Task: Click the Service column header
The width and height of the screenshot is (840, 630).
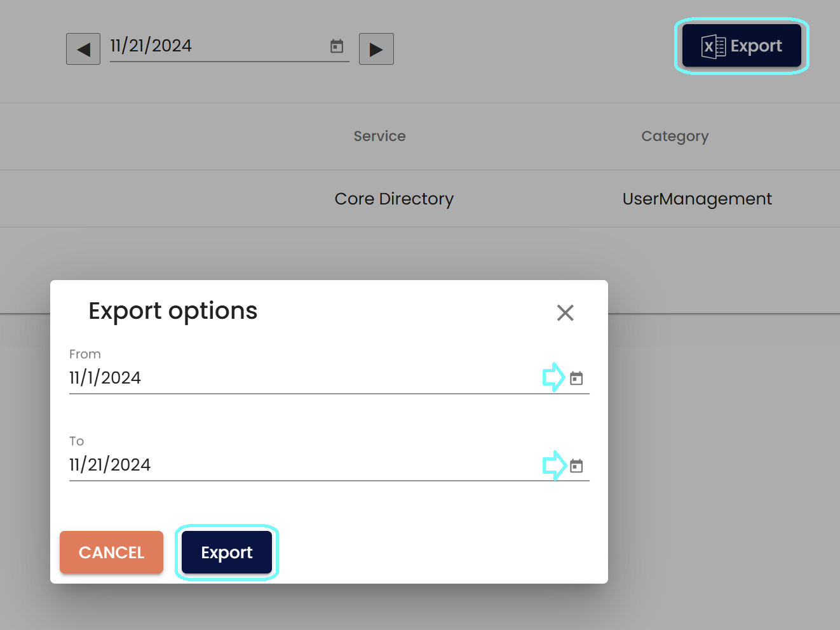Action: [379, 136]
